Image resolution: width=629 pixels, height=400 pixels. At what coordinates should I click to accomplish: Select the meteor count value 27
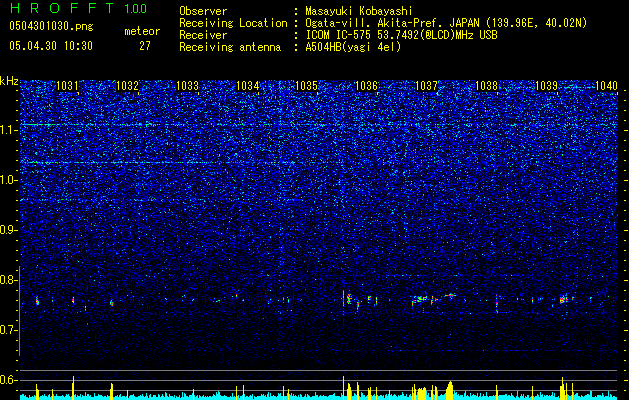tap(145, 46)
